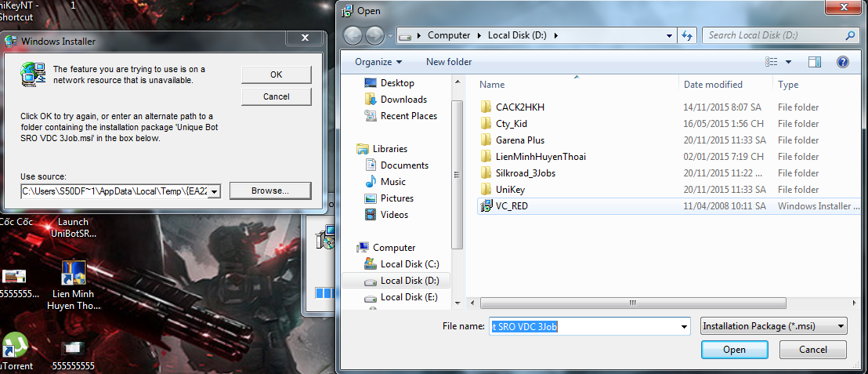Select the Garena Plus folder icon

click(486, 140)
